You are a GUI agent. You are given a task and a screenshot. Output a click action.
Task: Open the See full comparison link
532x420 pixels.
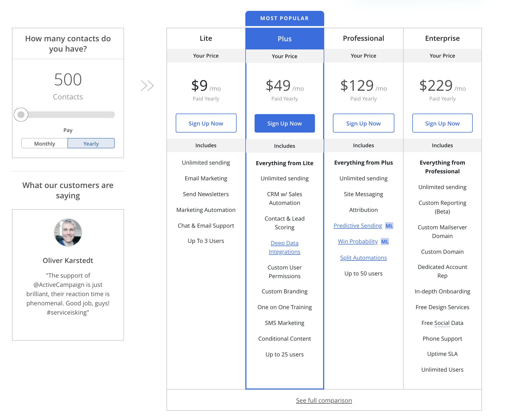pyautogui.click(x=324, y=400)
